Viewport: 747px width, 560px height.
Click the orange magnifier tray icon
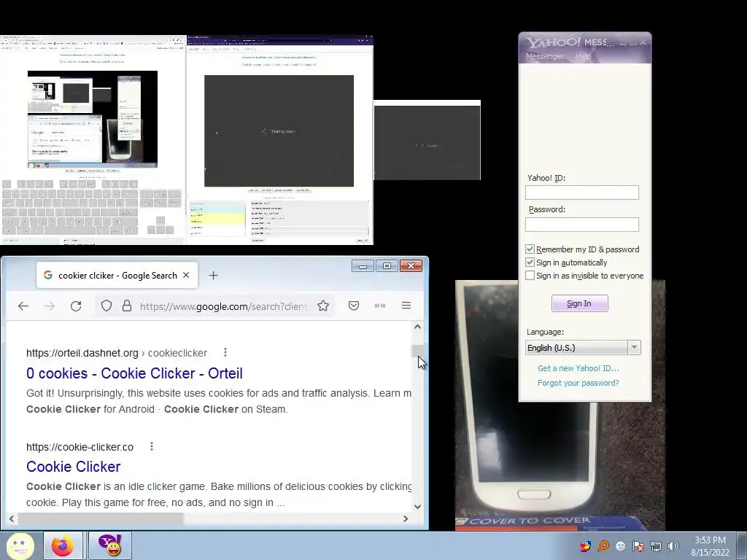click(x=603, y=546)
